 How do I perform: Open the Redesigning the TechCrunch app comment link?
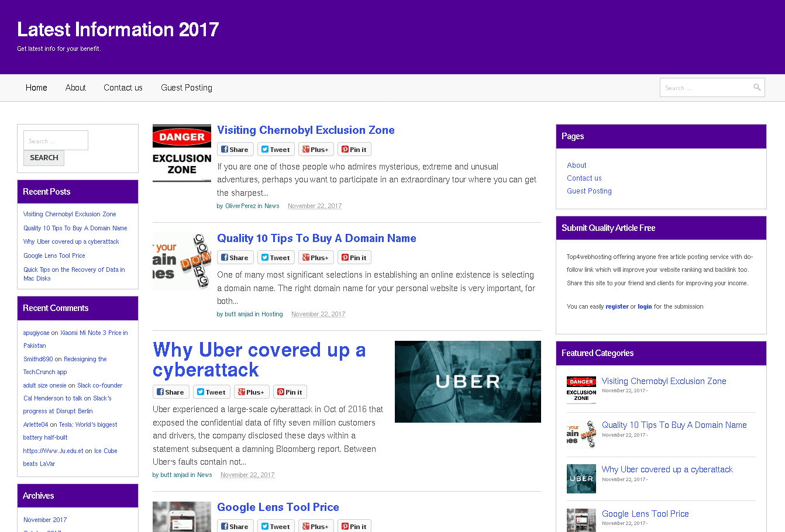coord(65,365)
